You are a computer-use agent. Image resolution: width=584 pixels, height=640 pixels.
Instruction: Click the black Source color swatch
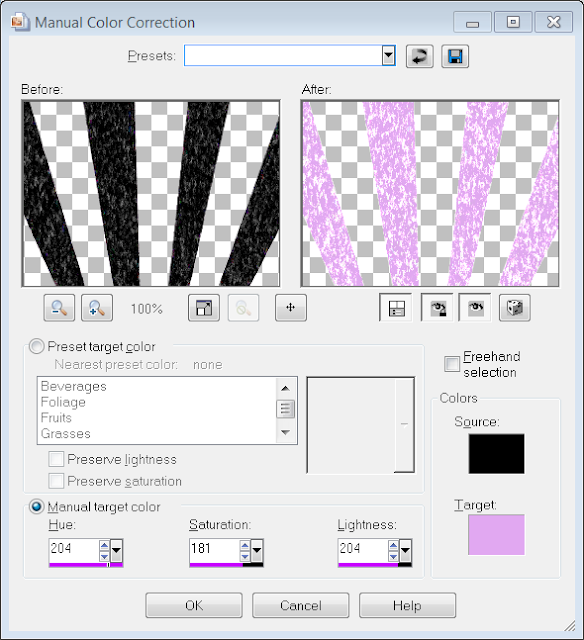point(496,454)
